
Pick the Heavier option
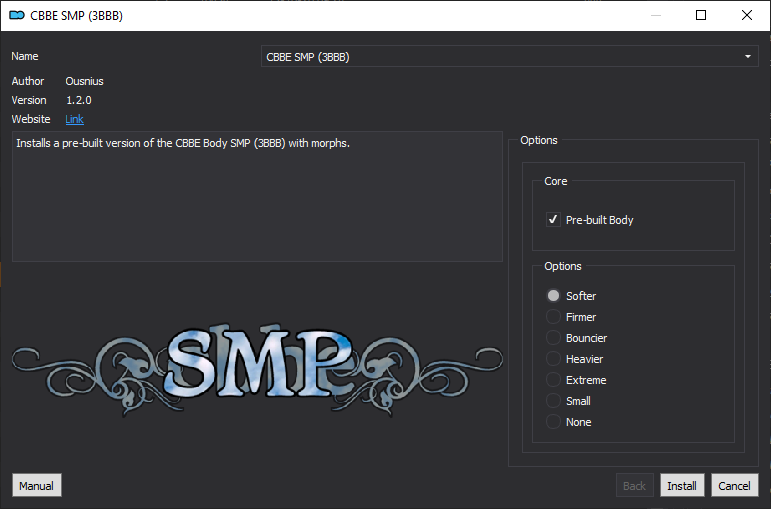pos(553,359)
